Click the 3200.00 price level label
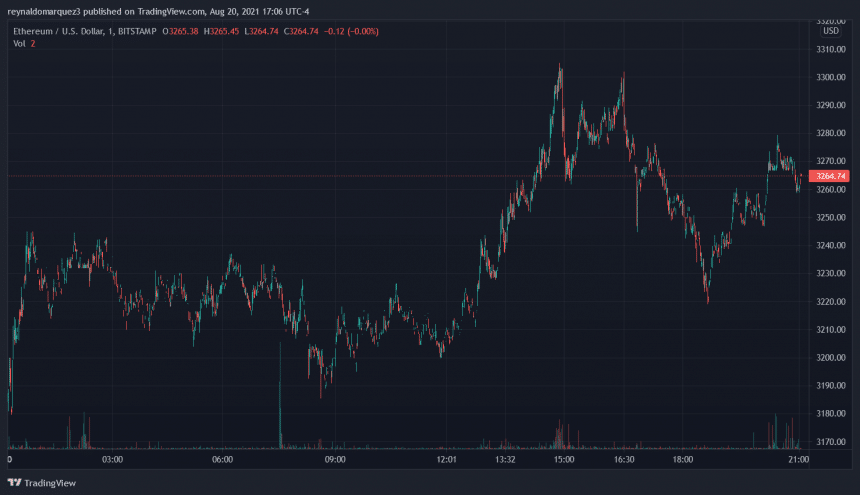 831,358
